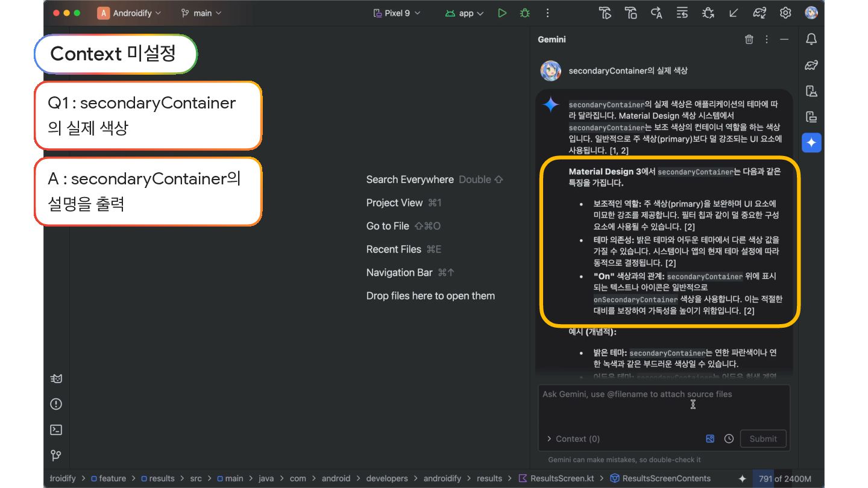Click the diagonal down-left arrow toolbar icon
This screenshot has width=868, height=488.
[734, 13]
